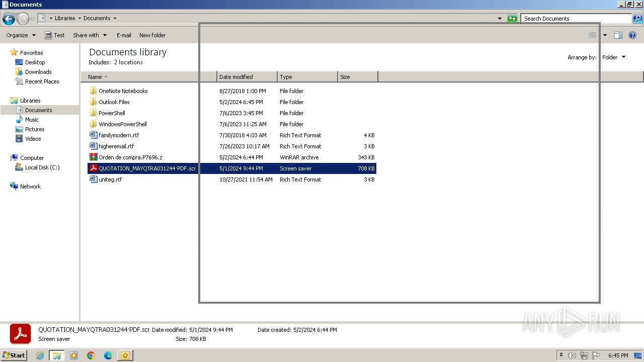Click the refresh button in address bar
Image resolution: width=644 pixels, height=362 pixels.
tap(512, 19)
